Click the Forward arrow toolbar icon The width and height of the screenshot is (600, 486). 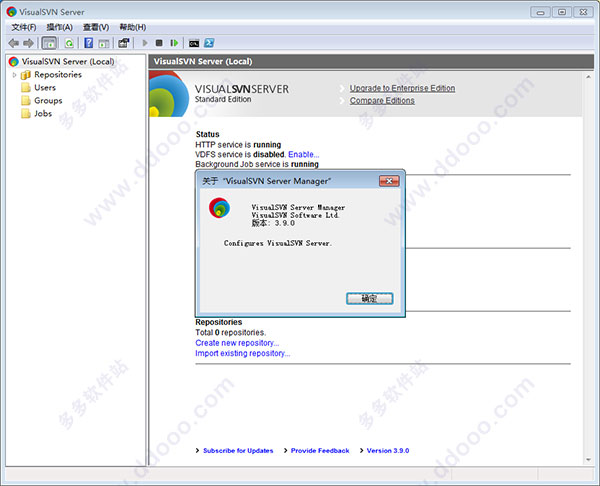(x=28, y=43)
